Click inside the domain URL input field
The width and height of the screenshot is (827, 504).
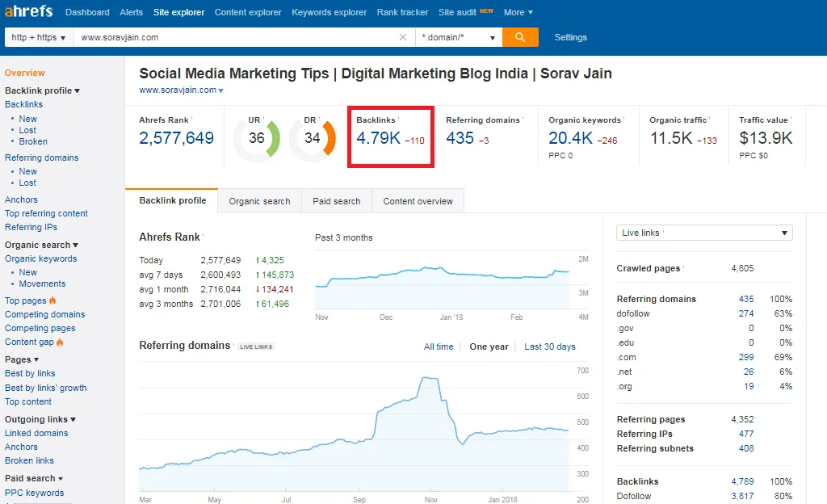(237, 37)
